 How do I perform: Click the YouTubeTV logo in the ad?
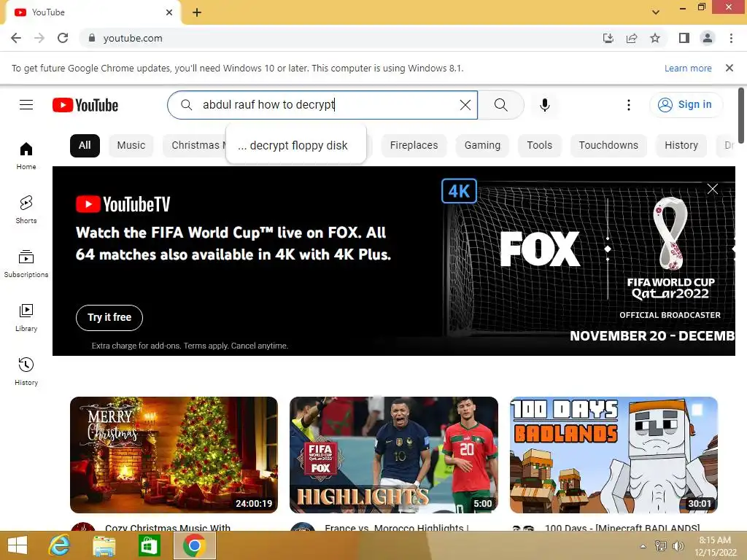(x=123, y=204)
